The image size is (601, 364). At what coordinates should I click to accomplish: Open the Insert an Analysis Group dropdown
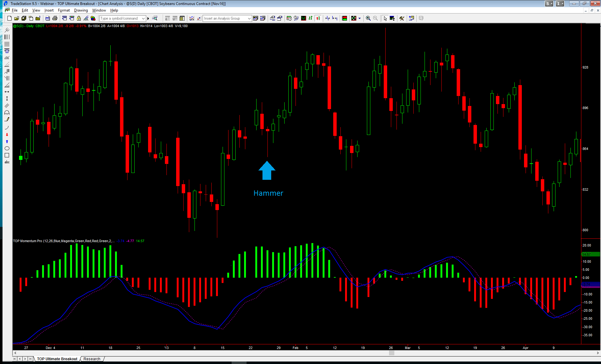[249, 18]
